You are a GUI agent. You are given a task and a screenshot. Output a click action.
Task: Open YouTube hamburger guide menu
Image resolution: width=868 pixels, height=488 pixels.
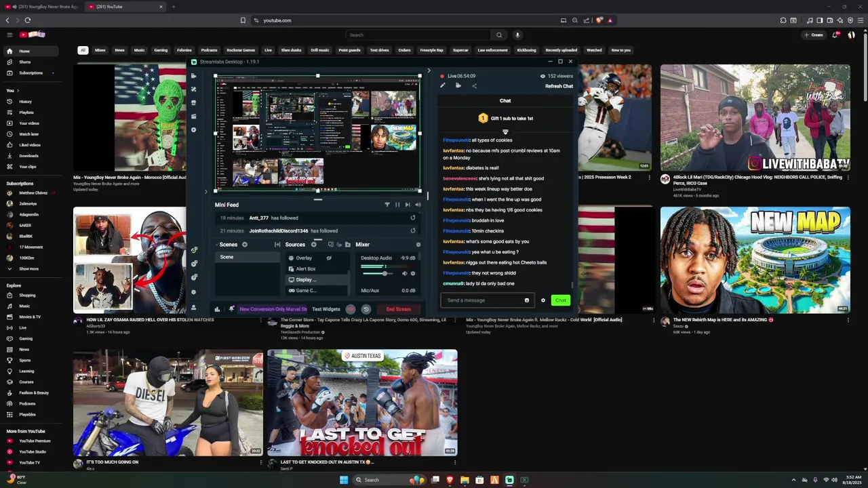click(x=9, y=35)
